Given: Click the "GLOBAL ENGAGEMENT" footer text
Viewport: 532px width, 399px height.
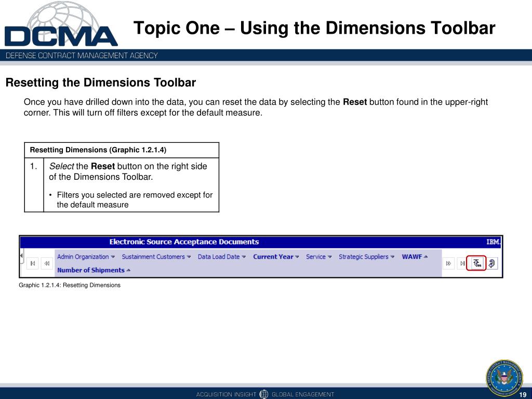Looking at the screenshot, I should [303, 394].
